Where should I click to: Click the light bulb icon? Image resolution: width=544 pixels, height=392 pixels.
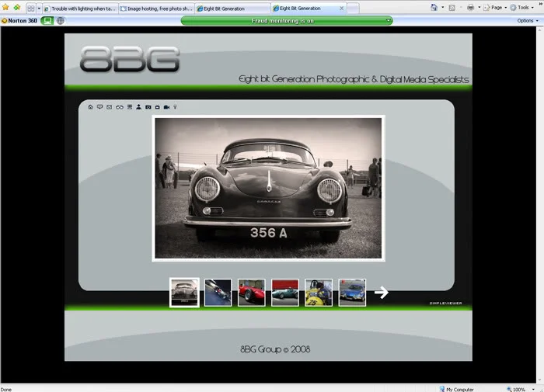(x=175, y=107)
